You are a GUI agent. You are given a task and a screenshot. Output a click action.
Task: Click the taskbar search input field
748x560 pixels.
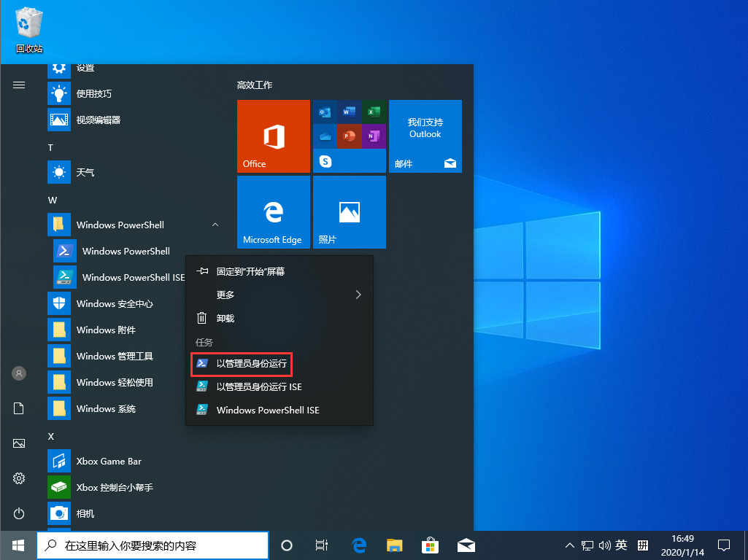[153, 545]
